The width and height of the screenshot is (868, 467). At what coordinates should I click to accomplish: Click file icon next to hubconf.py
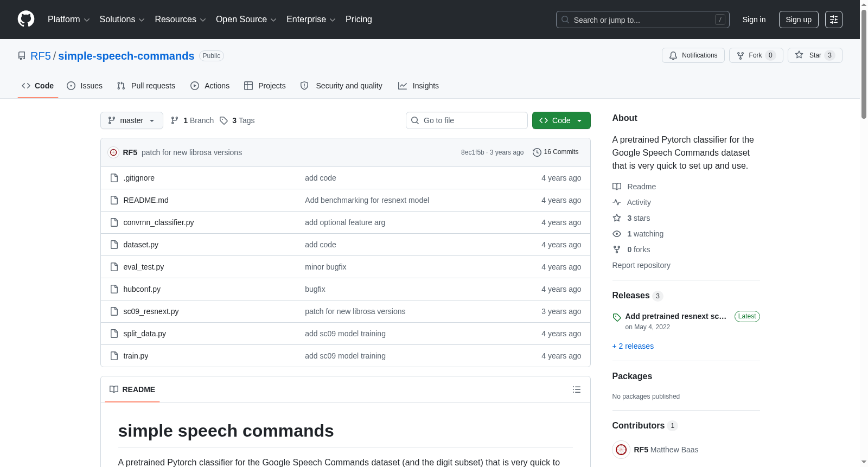pyautogui.click(x=114, y=289)
